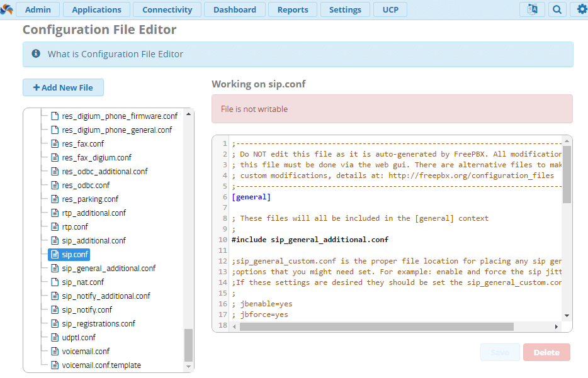This screenshot has height=378, width=588.
Task: Select sip_general_additional.conf file name
Action: pos(109,269)
